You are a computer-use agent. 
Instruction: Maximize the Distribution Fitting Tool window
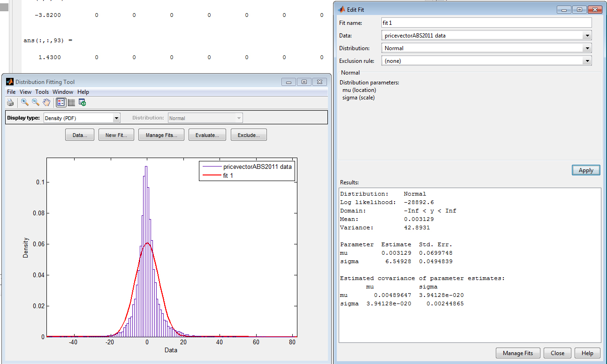(x=304, y=82)
